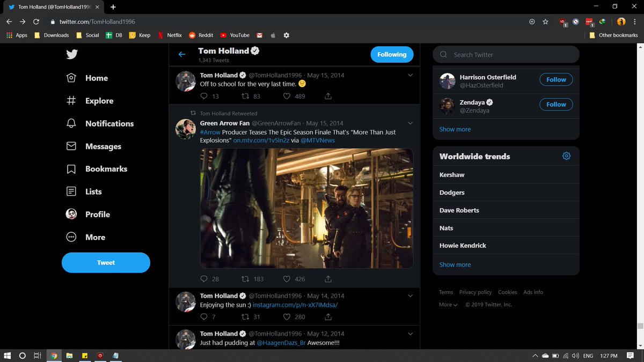
Task: Open dropdown caret on "Off to school" tweet
Action: tap(411, 75)
